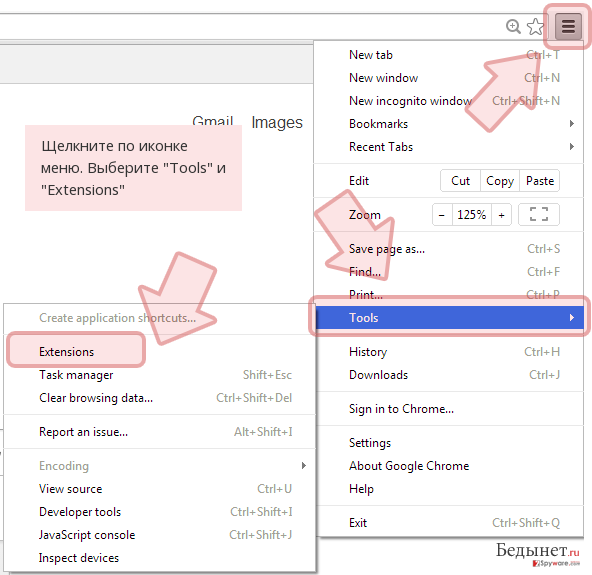Open the Tools submenu

450,318
